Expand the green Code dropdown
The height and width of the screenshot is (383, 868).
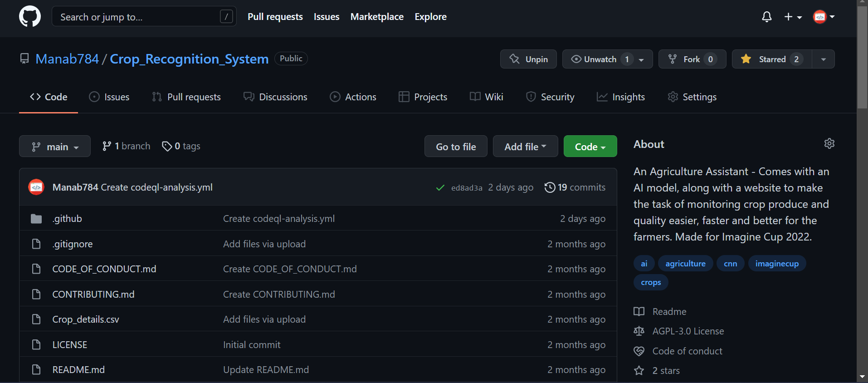tap(590, 147)
